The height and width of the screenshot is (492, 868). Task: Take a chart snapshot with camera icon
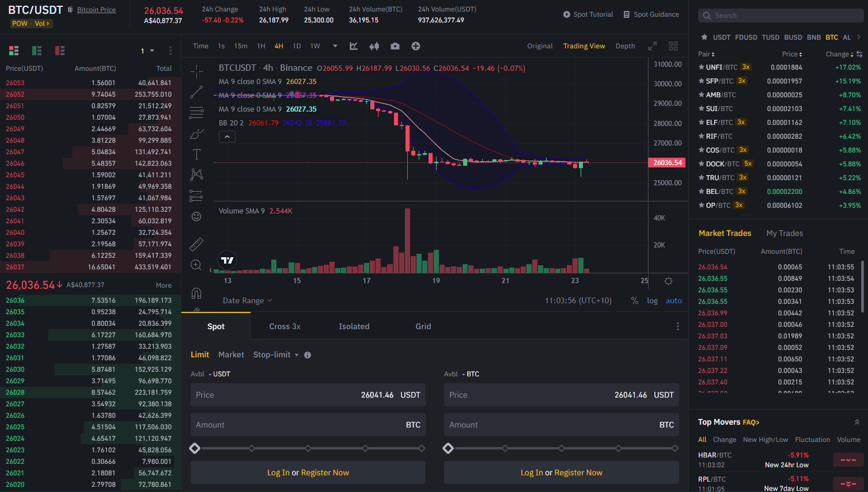(x=395, y=46)
